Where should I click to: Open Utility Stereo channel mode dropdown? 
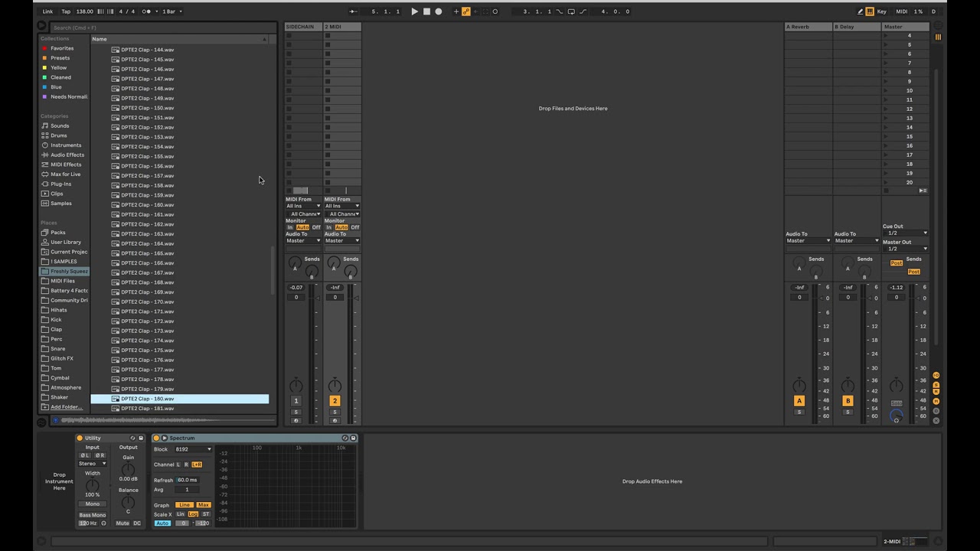click(x=92, y=464)
